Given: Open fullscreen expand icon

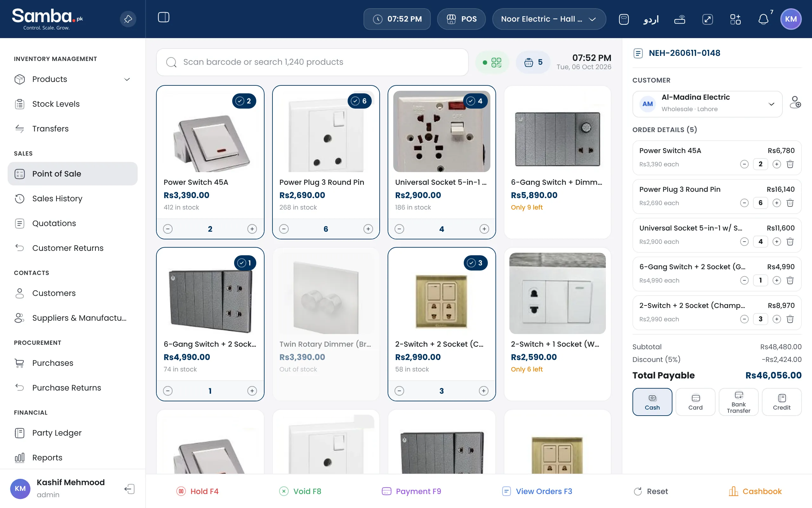Looking at the screenshot, I should pos(707,19).
